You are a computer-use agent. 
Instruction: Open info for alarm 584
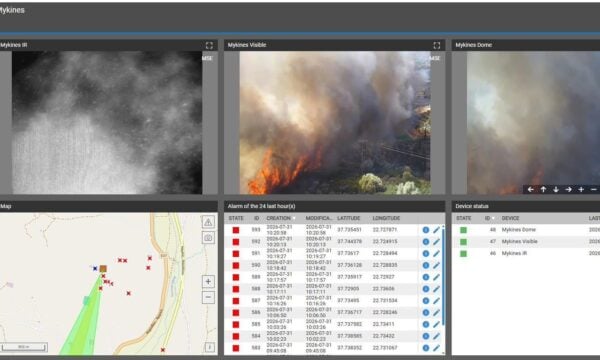426,336
